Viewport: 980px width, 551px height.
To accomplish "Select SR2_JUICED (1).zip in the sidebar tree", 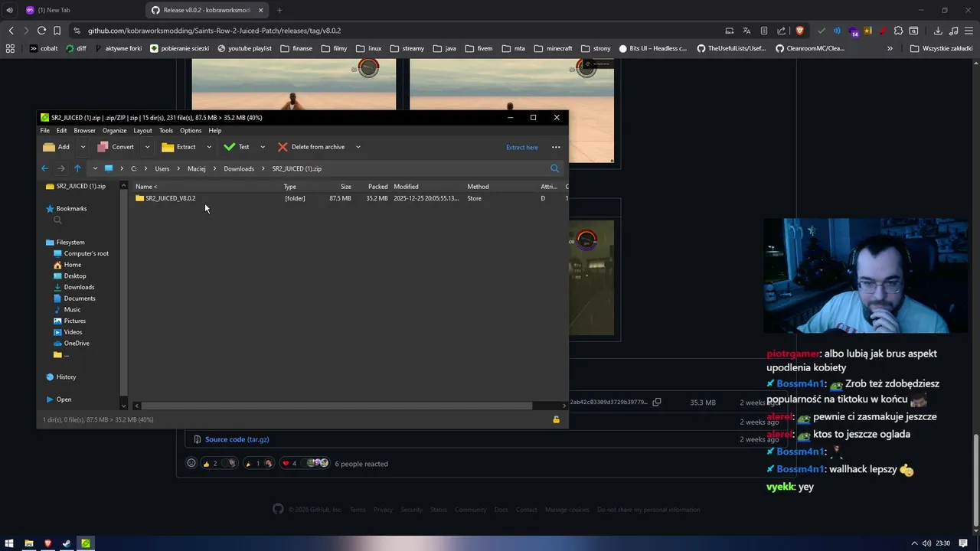I will pyautogui.click(x=76, y=186).
